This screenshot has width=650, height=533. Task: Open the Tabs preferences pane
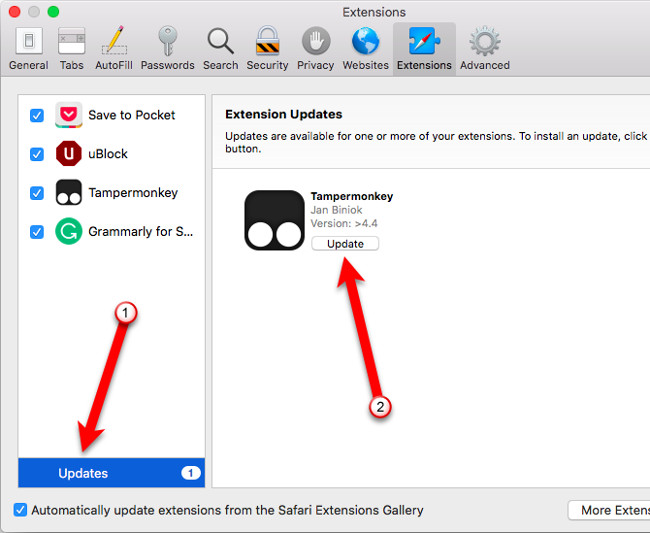[71, 48]
